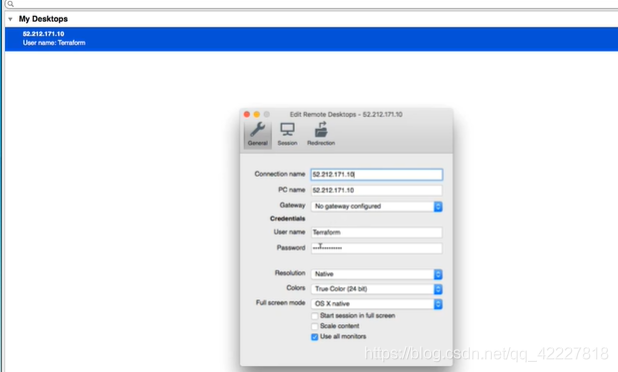The image size is (618, 372).
Task: Select the 52.212.171.10 desktop entry
Action: coord(311,39)
